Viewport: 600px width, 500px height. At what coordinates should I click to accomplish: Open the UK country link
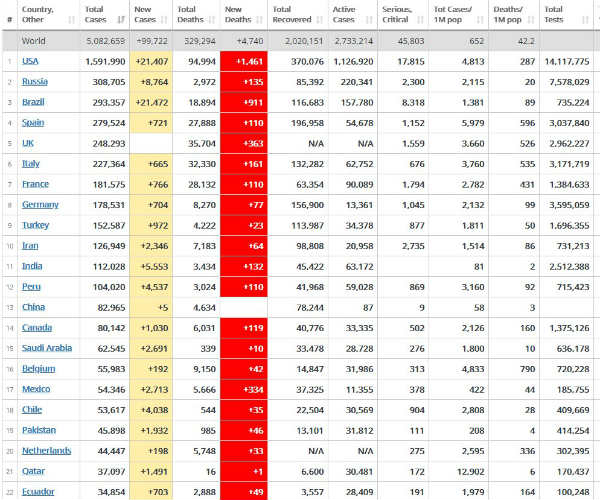click(x=28, y=143)
